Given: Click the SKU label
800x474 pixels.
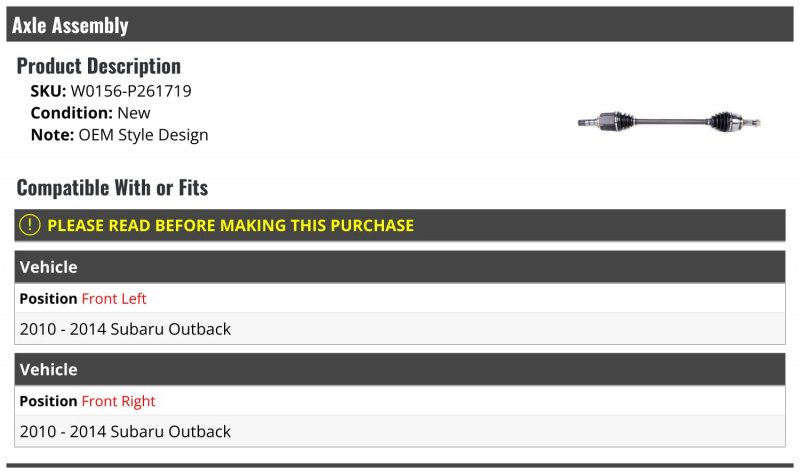Looking at the screenshot, I should [48, 91].
